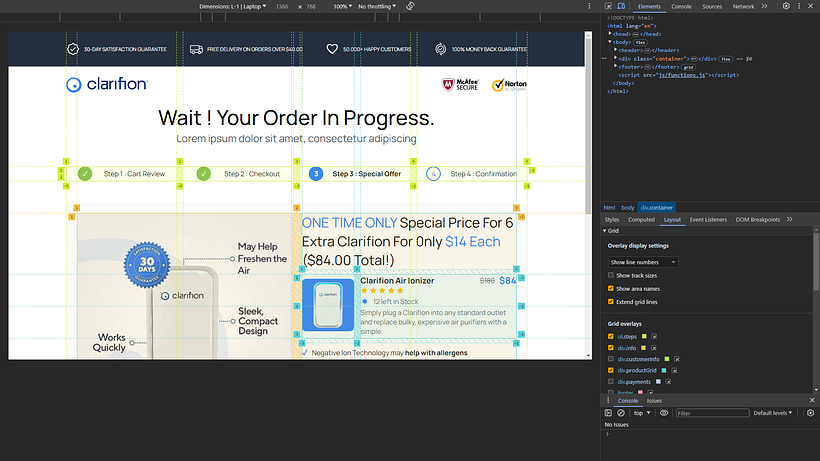Image resolution: width=820 pixels, height=461 pixels.
Task: Enable div.customerInfo grid overlay checkbox
Action: [611, 359]
